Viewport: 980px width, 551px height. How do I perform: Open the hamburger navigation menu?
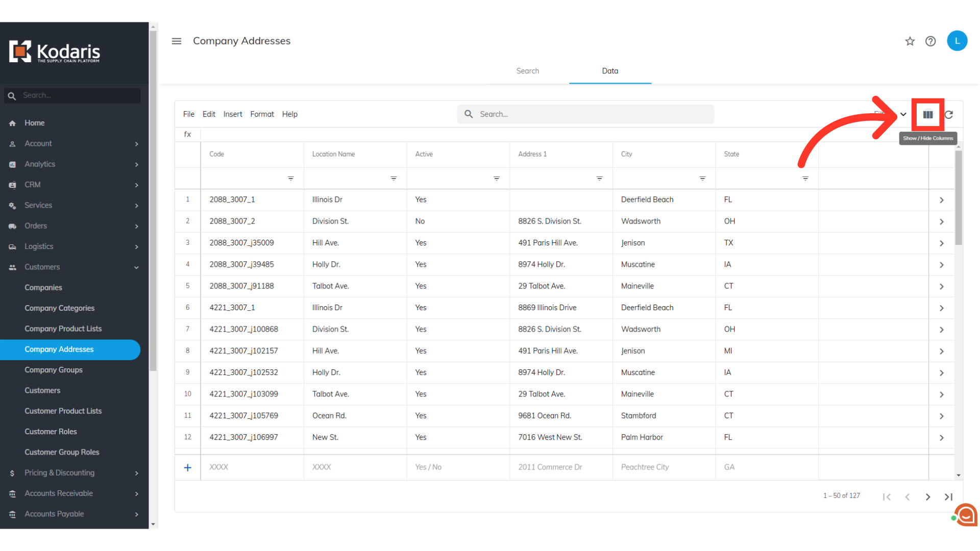(x=177, y=41)
